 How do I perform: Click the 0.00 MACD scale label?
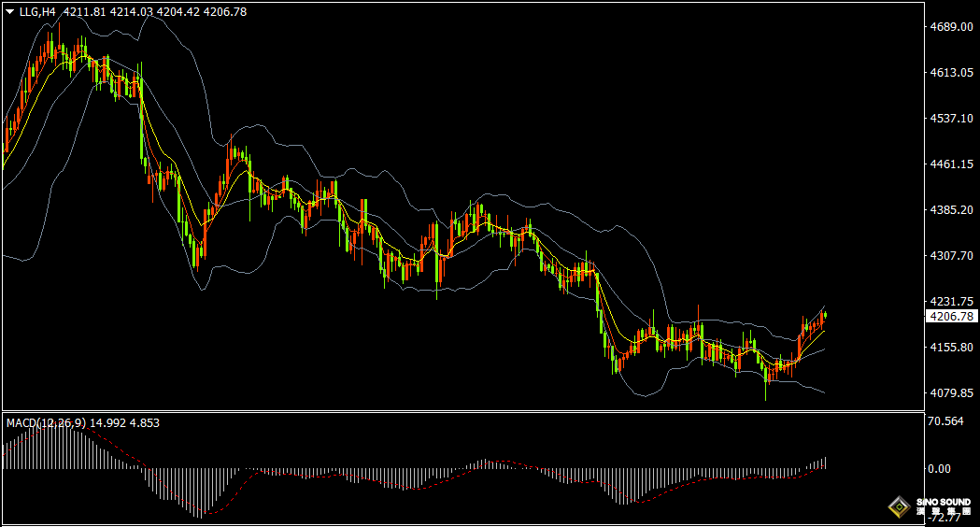pos(940,469)
